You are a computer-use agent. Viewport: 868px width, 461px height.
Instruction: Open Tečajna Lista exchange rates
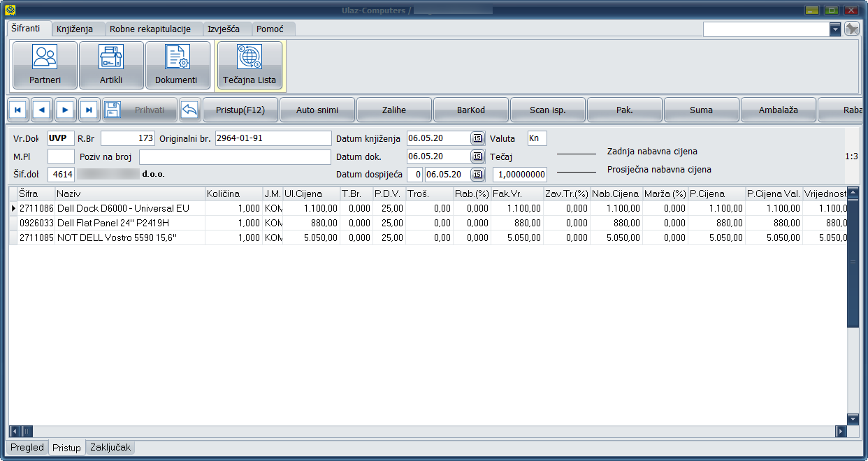(249, 65)
